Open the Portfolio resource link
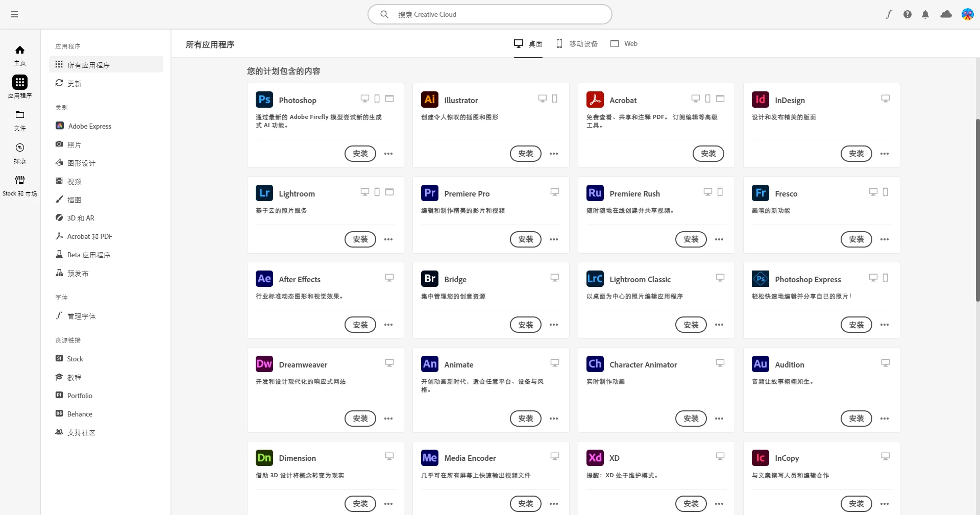Screen dimensions: 980x515 pos(106,396)
